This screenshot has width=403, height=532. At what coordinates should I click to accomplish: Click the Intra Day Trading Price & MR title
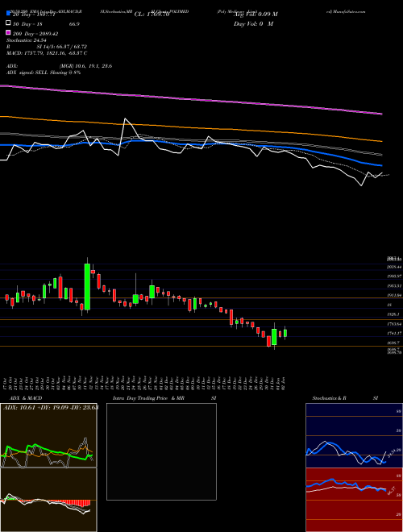(148, 398)
